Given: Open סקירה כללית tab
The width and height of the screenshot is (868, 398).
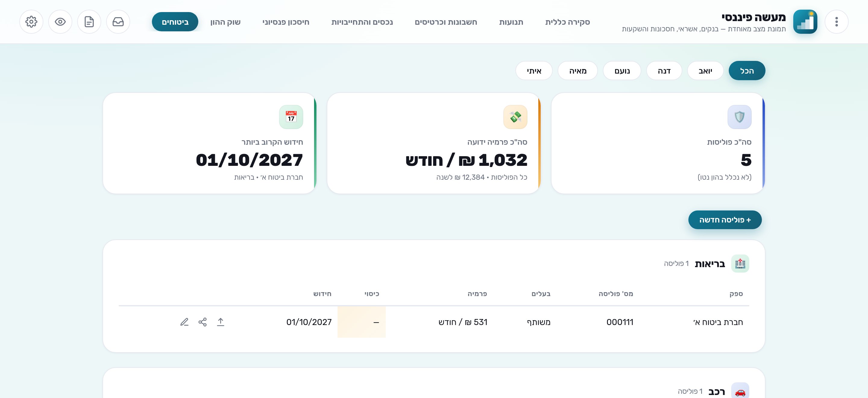Looking at the screenshot, I should click(568, 22).
